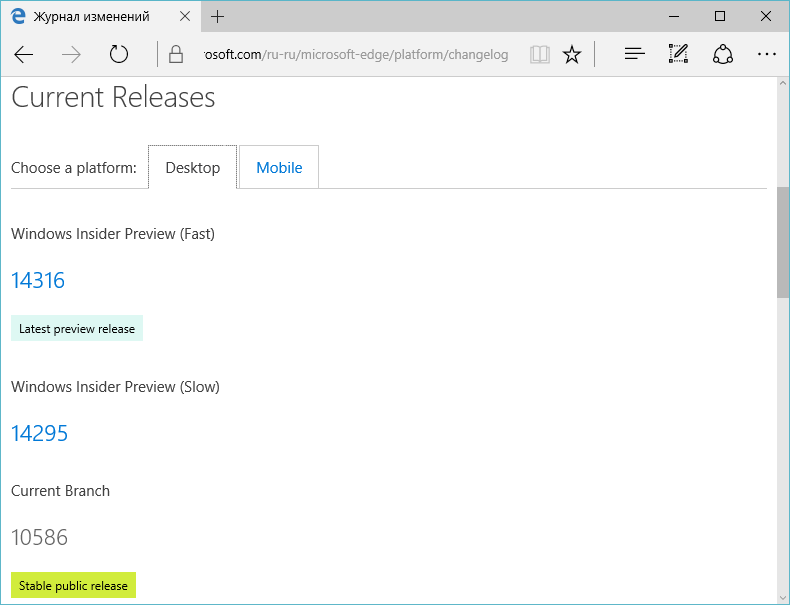Open the Hub three-lines icon

(x=634, y=54)
